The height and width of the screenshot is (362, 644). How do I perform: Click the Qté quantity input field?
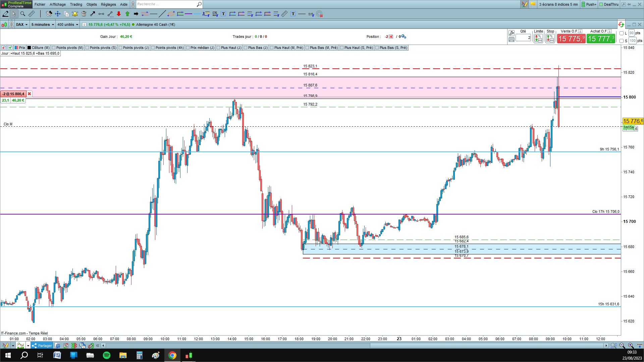(x=523, y=38)
